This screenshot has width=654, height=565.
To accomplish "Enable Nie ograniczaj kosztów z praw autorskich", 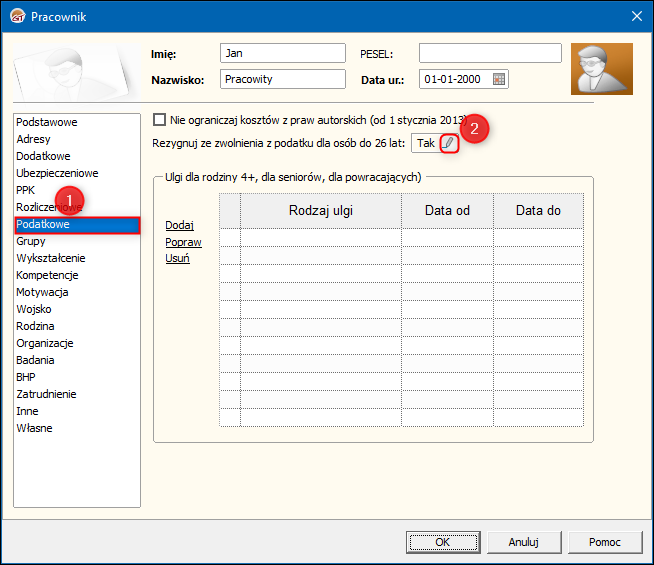I will 160,120.
